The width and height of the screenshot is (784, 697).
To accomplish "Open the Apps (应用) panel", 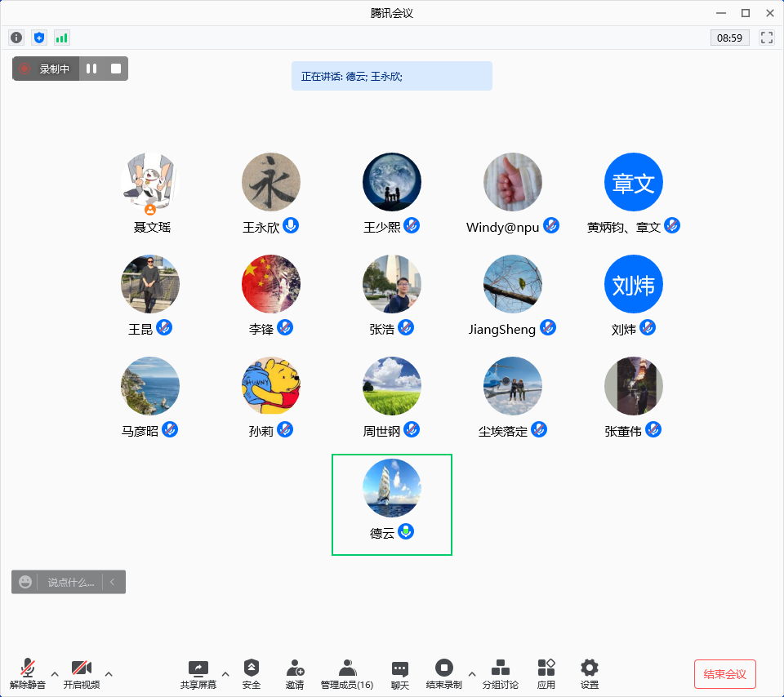I will point(546,674).
